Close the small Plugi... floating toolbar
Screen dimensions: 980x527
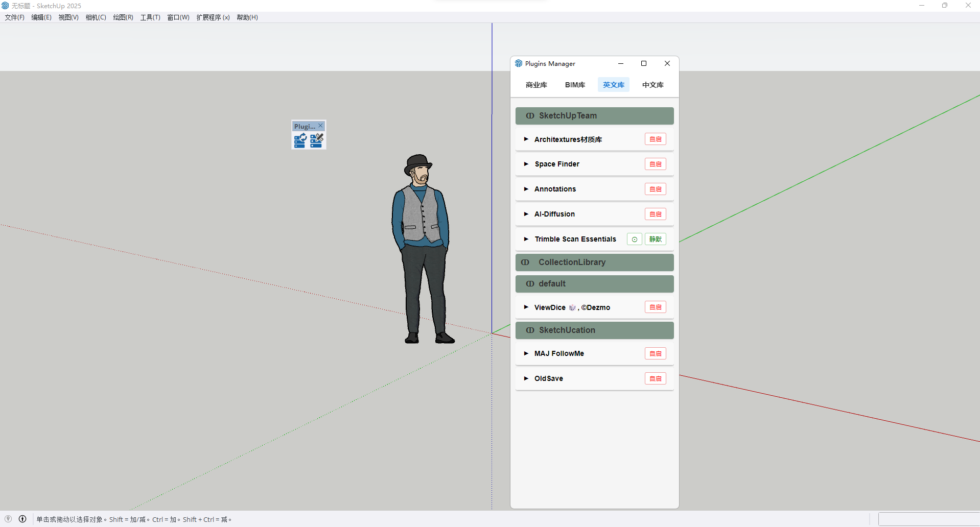[x=320, y=126]
